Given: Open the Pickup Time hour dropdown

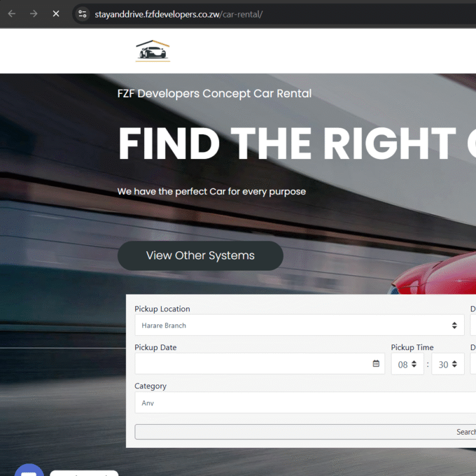Looking at the screenshot, I should pos(407,364).
